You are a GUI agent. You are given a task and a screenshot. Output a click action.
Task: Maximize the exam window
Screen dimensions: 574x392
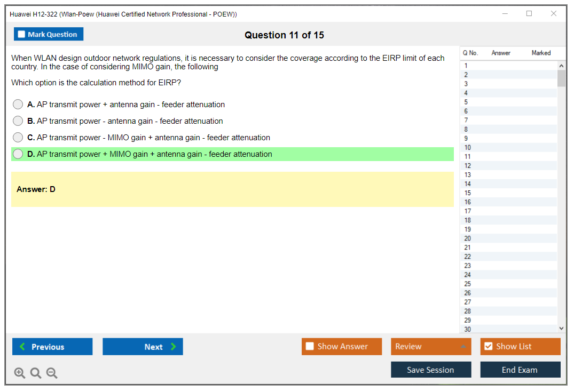tap(529, 14)
